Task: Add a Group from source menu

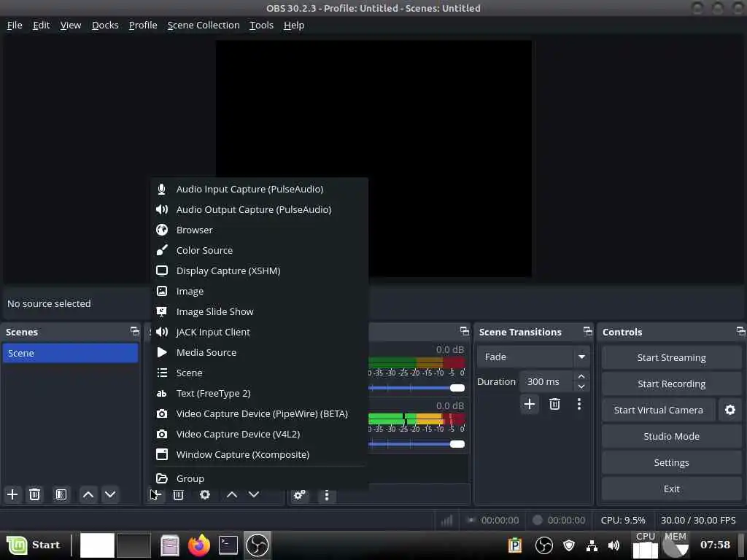Action: point(260,478)
